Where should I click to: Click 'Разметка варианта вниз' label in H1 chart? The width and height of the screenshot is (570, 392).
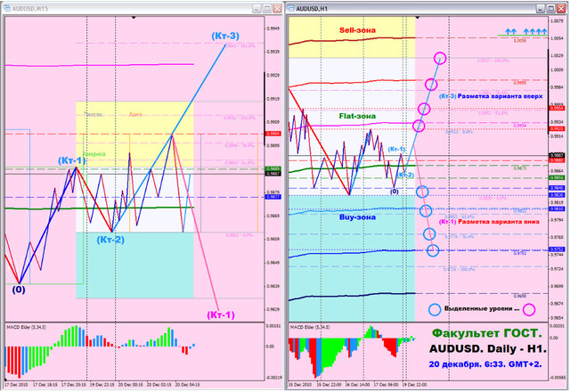click(499, 222)
